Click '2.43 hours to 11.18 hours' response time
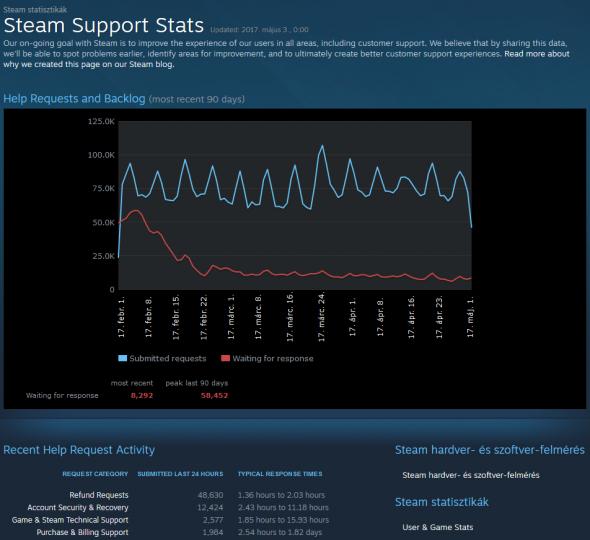 pos(283,507)
